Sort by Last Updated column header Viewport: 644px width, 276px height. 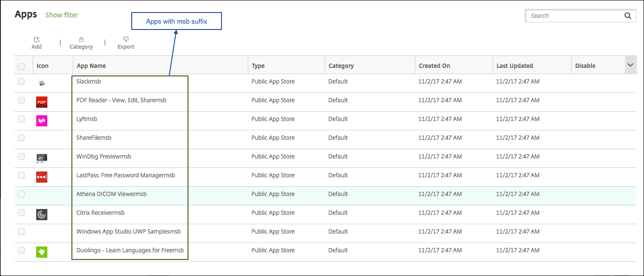(x=514, y=66)
